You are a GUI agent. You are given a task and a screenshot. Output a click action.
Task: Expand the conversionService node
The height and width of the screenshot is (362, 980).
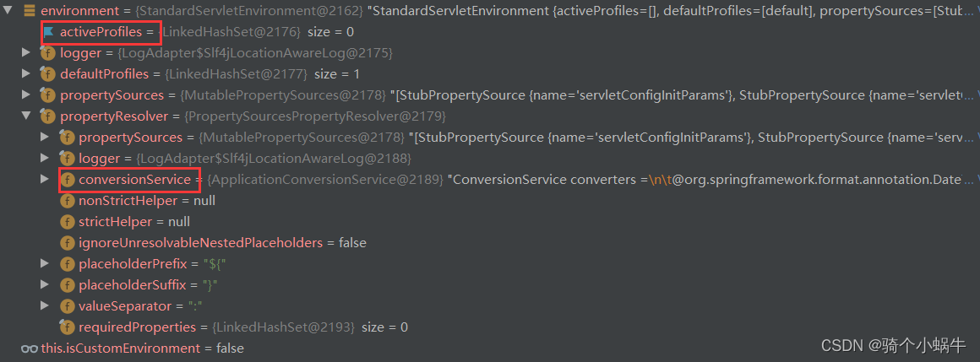pos(45,179)
